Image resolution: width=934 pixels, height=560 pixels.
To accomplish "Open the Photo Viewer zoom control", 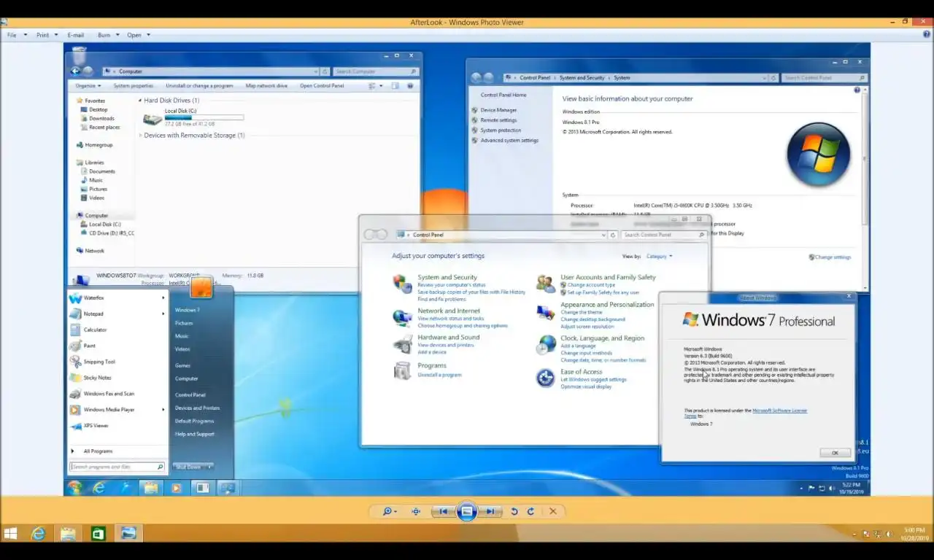I will [x=390, y=512].
